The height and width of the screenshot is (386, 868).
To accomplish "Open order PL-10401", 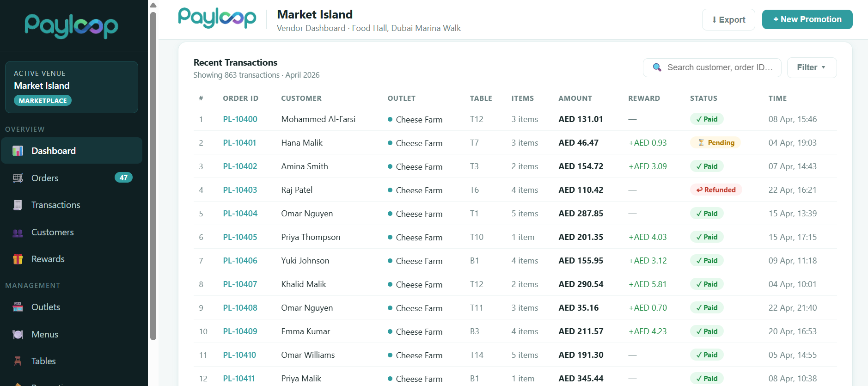I will coord(239,142).
